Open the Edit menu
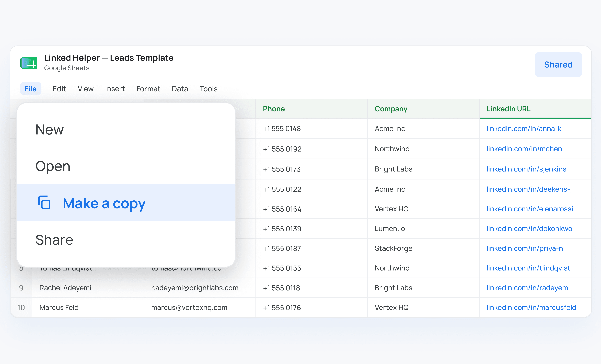The width and height of the screenshot is (601, 364). click(59, 89)
